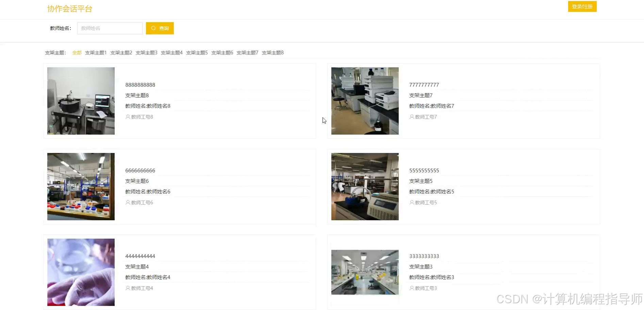Click the label 教师工号3
The image size is (644, 310).
click(426, 288)
